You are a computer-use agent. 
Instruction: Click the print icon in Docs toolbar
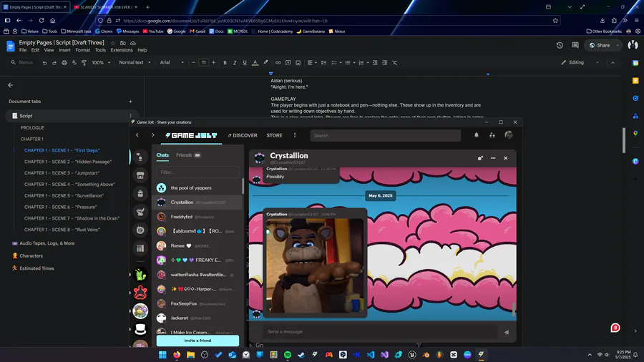coord(64,63)
